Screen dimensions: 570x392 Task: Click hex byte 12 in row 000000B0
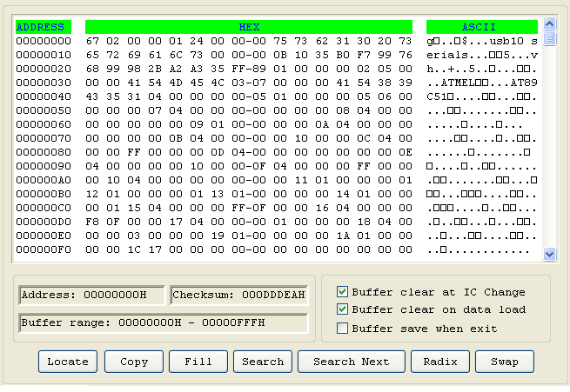92,194
